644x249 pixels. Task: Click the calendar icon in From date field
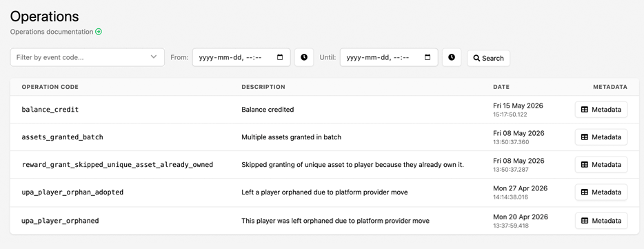pyautogui.click(x=280, y=57)
